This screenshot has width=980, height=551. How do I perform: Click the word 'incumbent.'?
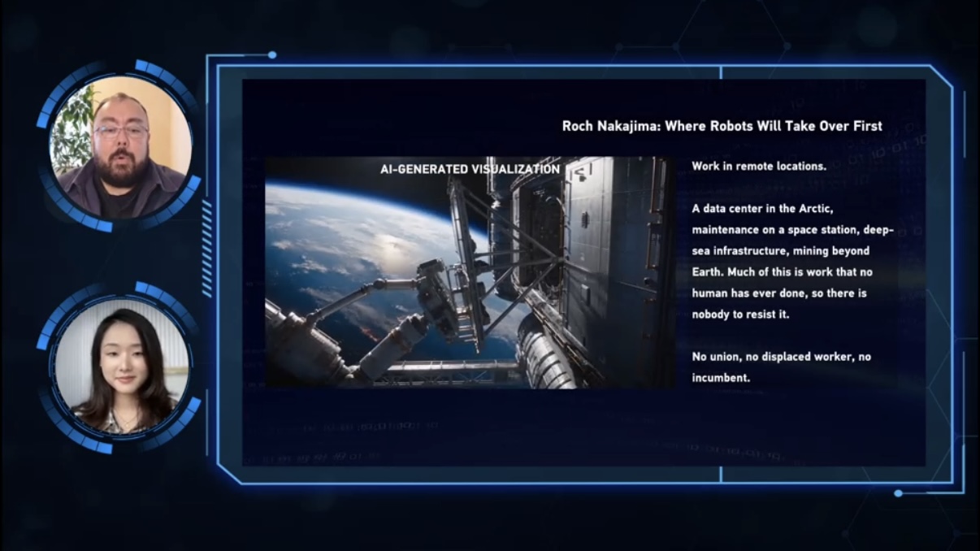[720, 378]
